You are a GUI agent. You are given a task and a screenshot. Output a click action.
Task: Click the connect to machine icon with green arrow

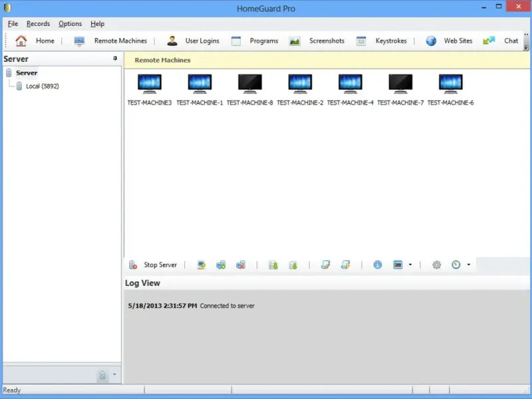point(201,265)
